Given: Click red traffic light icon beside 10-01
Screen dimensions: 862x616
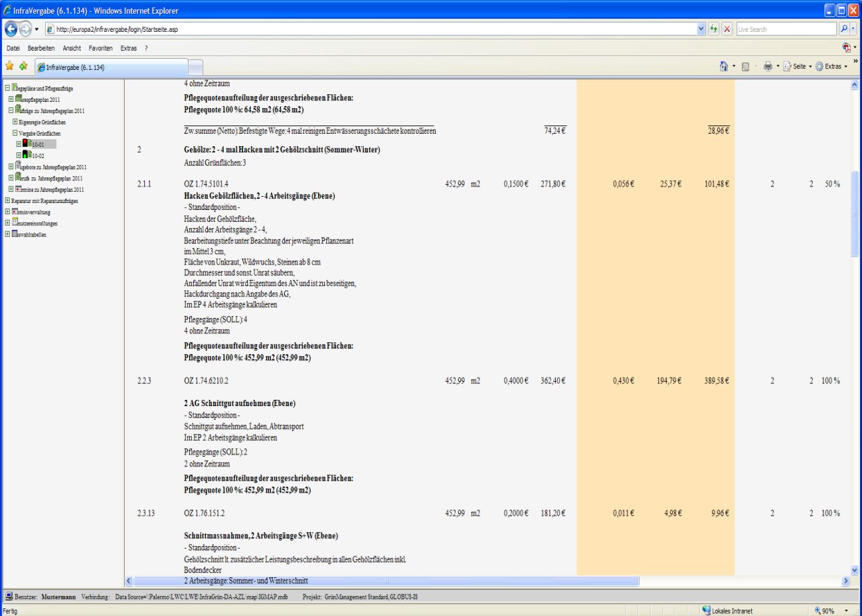Looking at the screenshot, I should click(26, 144).
